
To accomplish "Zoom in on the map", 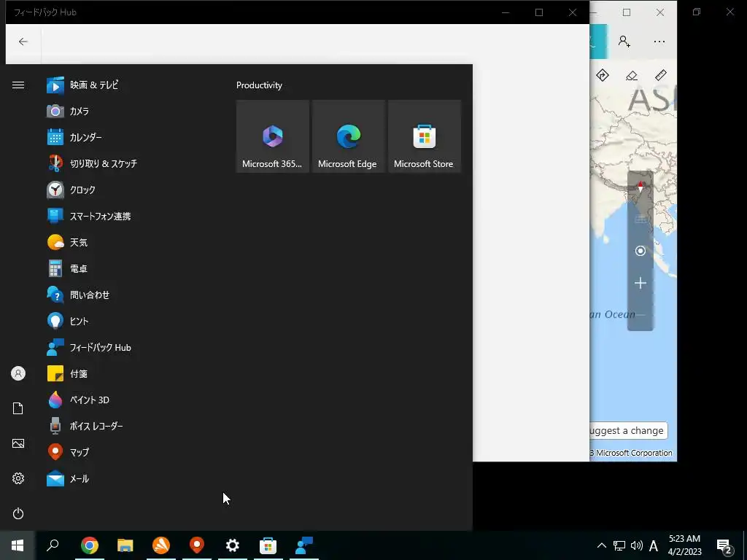I will point(640,284).
